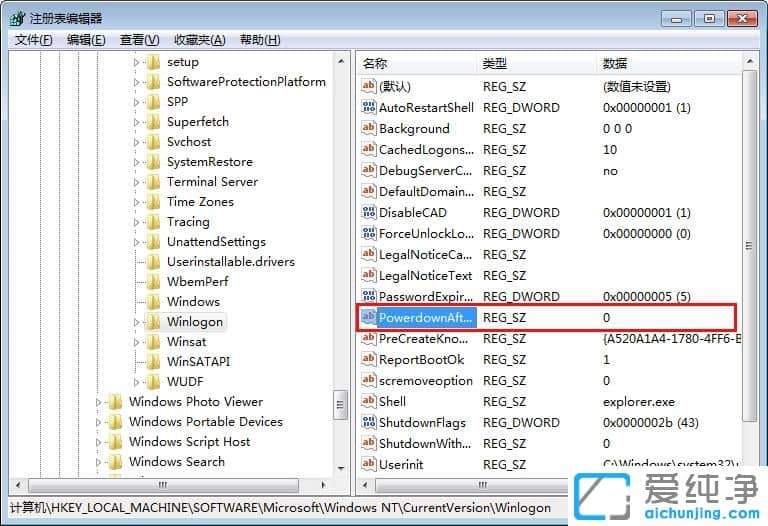This screenshot has height=526, width=768.
Task: Click tree pane scroll up arrow
Action: click(x=341, y=62)
